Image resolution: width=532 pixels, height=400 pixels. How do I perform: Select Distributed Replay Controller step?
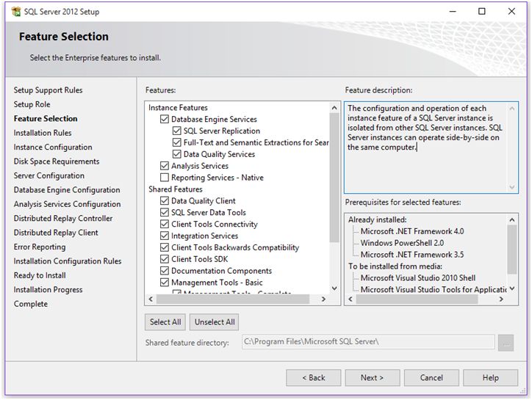coord(63,218)
